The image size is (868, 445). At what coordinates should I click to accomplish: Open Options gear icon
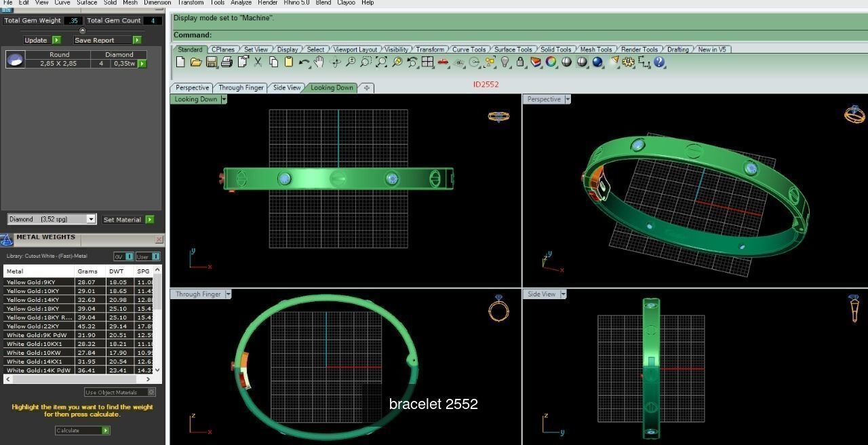629,62
